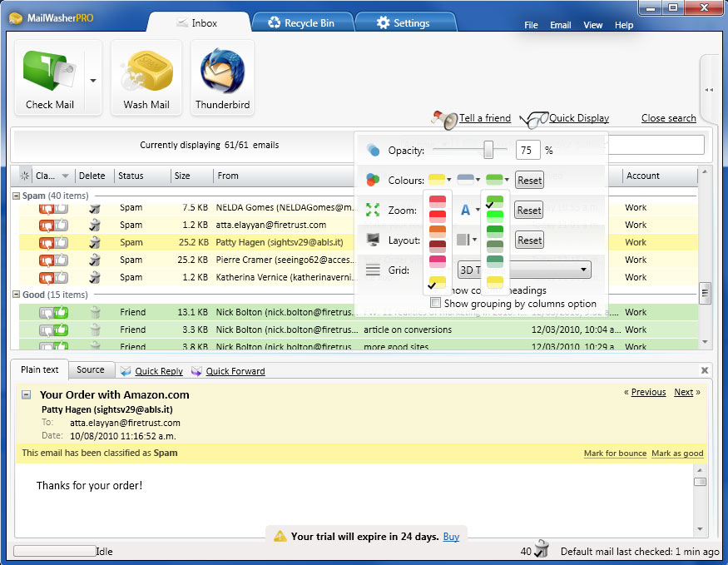Toggle thumbs-up on the atta.elayyan@firetrust.com row
This screenshot has width=728, height=565.
(62, 226)
